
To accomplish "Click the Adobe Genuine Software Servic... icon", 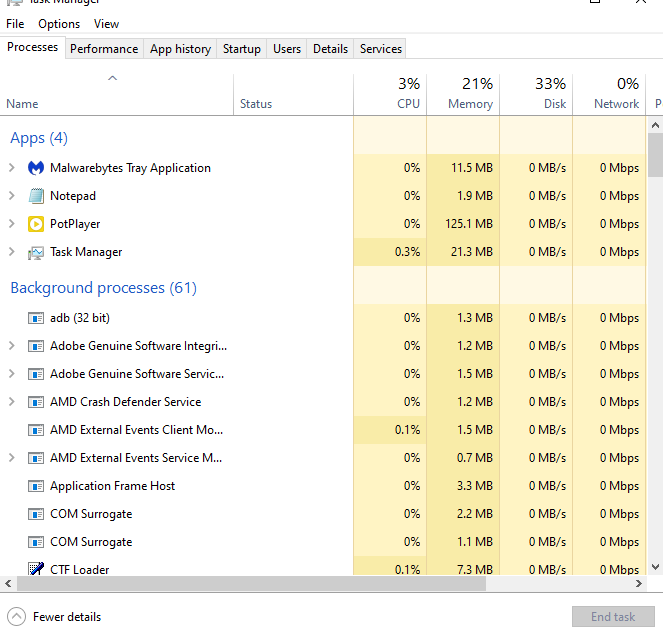I will tap(36, 374).
